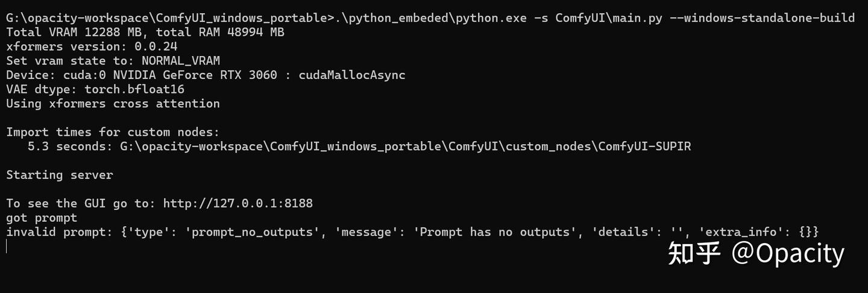Click the "Set vram state to: NORMAL_VRAM" line
The image size is (868, 293).
click(x=113, y=60)
